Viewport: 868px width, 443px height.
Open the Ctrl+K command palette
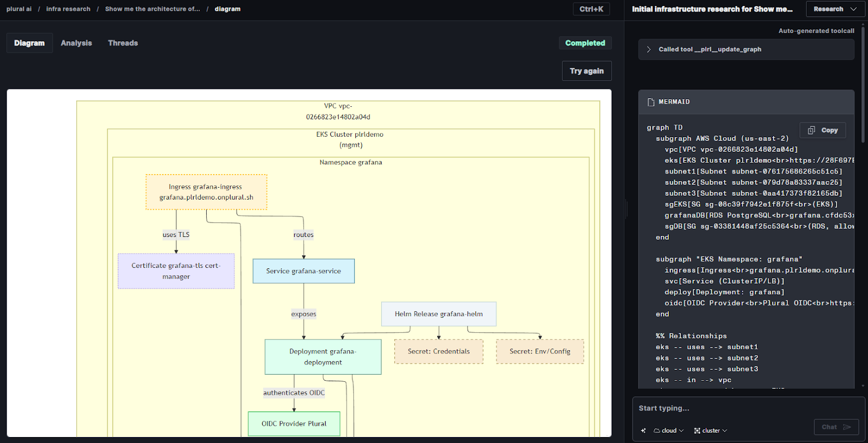tap(591, 9)
